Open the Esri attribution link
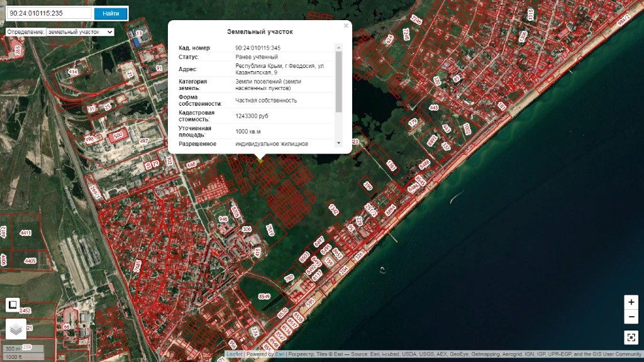 point(279,354)
